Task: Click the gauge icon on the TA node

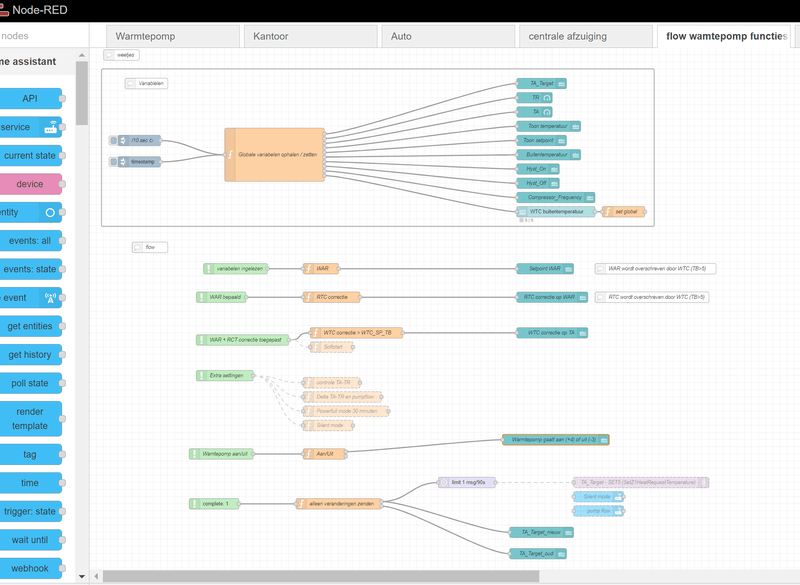Action: tap(547, 112)
